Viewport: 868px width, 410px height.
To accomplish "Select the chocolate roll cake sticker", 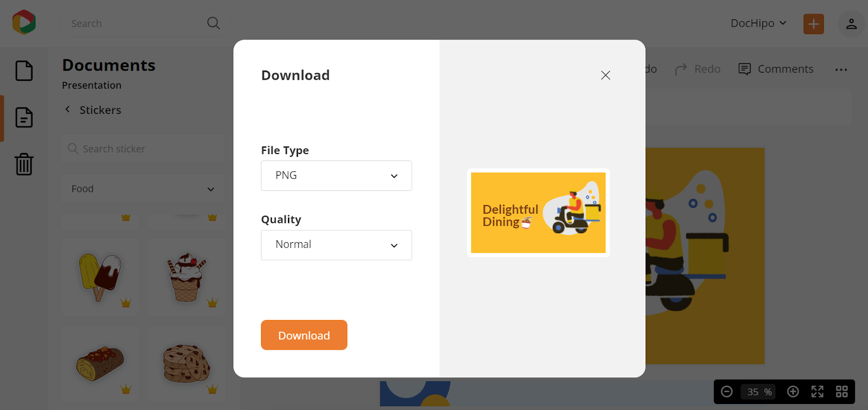I will [x=100, y=363].
